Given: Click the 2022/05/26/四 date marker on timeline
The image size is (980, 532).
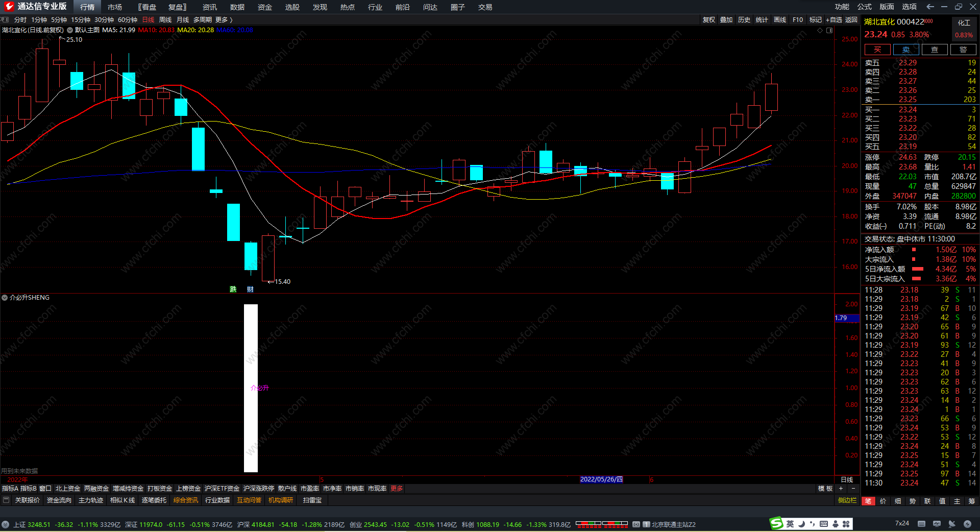Looking at the screenshot, I should tap(601, 479).
